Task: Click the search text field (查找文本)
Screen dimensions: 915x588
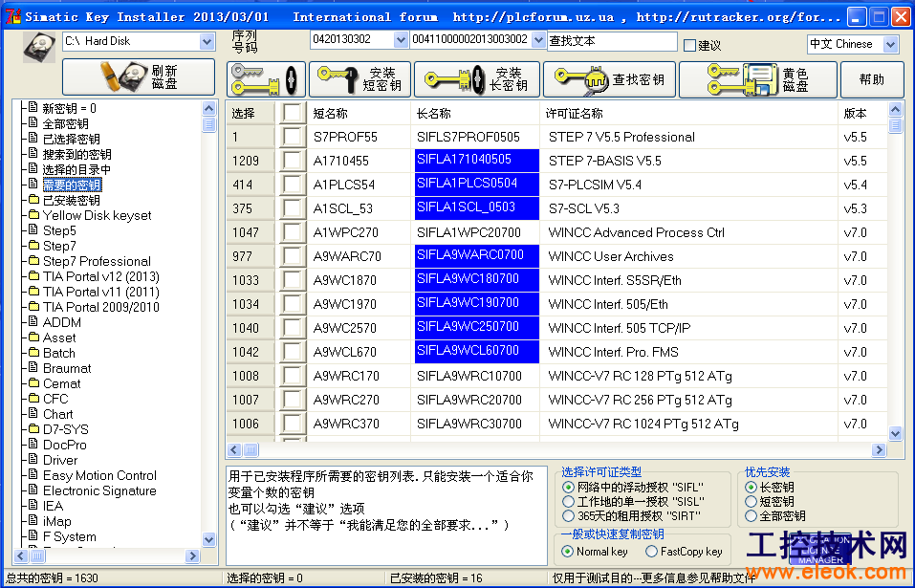Action: 612,41
